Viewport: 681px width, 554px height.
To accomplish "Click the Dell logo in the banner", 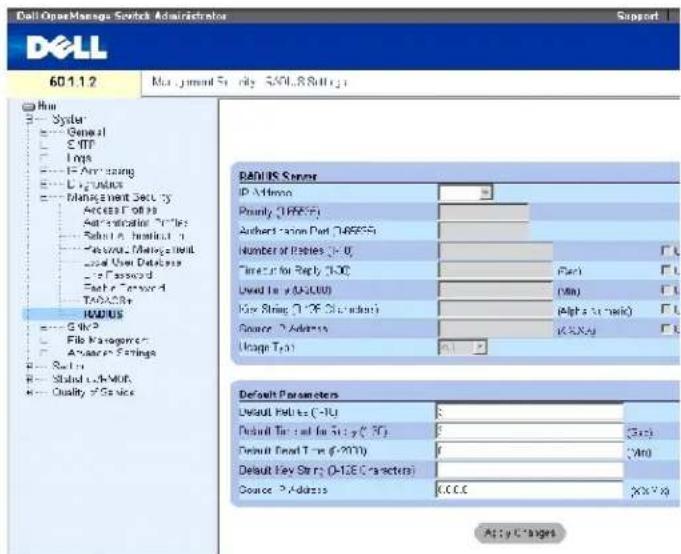I will point(66,47).
